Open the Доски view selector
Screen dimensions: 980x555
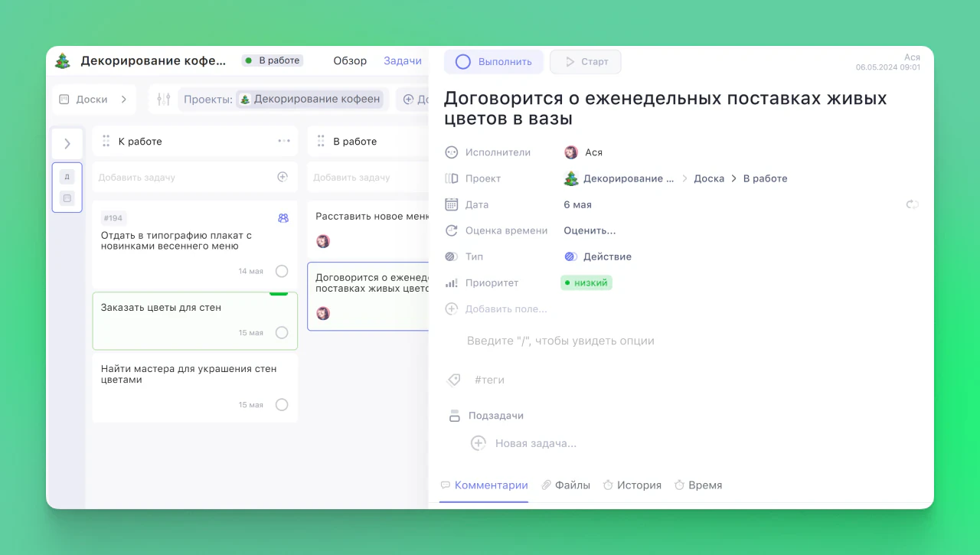tap(94, 100)
